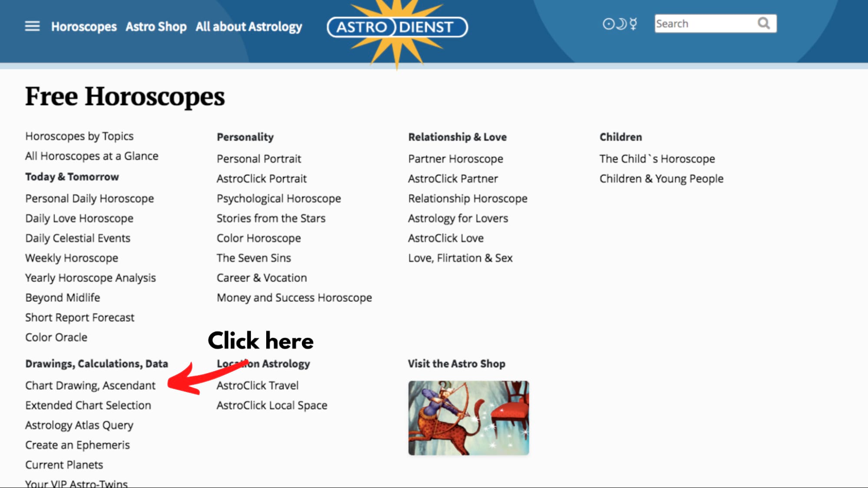Image resolution: width=868 pixels, height=488 pixels.
Task: Click Chart Drawing, Ascendant link
Action: click(89, 385)
